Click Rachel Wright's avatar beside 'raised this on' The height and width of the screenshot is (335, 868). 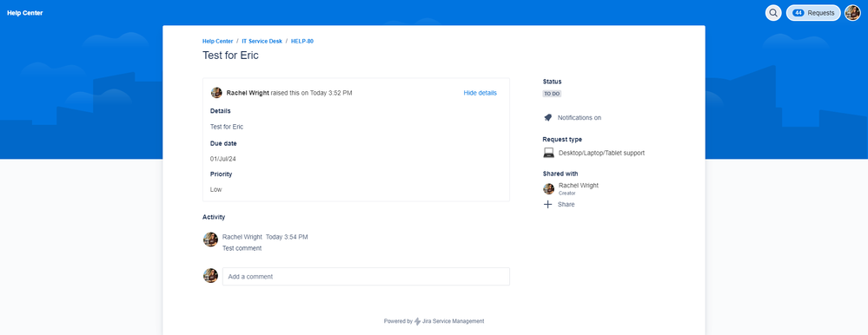point(216,93)
